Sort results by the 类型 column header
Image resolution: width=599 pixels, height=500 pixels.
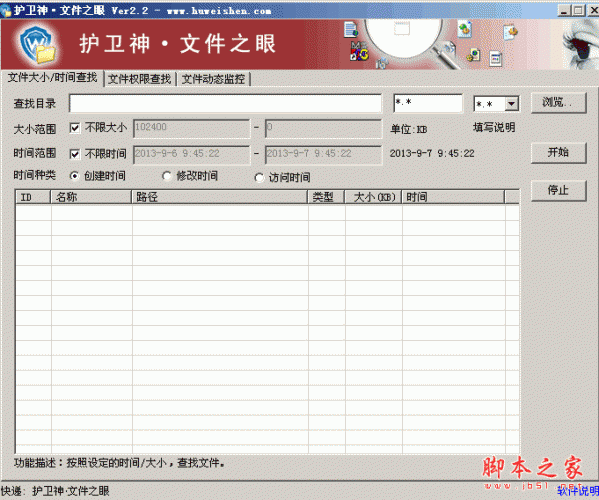click(326, 197)
